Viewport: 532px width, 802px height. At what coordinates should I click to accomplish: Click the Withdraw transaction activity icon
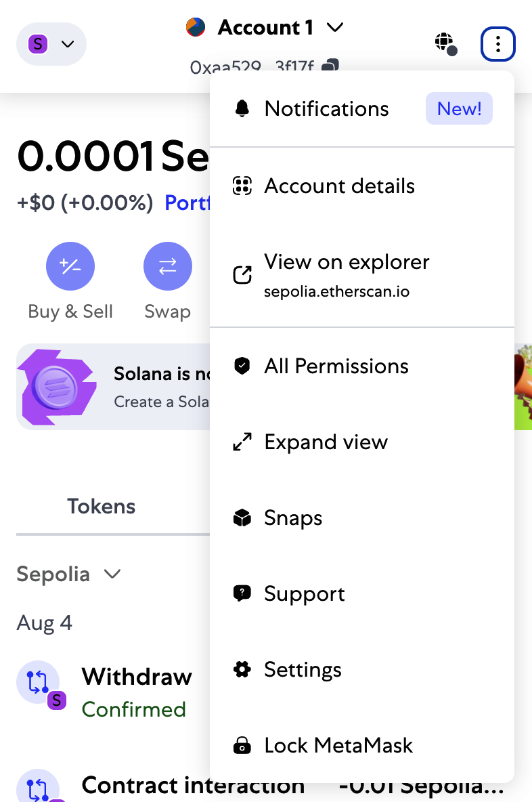(37, 683)
